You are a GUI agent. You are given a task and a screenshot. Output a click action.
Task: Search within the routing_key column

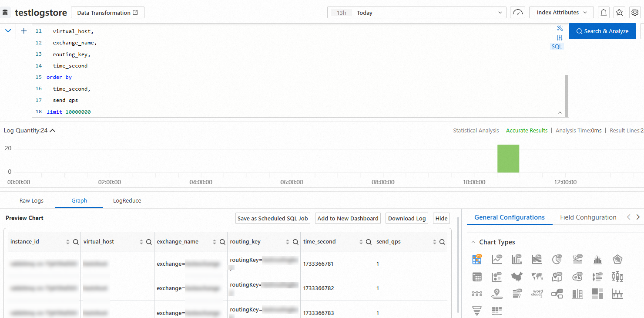(x=295, y=242)
